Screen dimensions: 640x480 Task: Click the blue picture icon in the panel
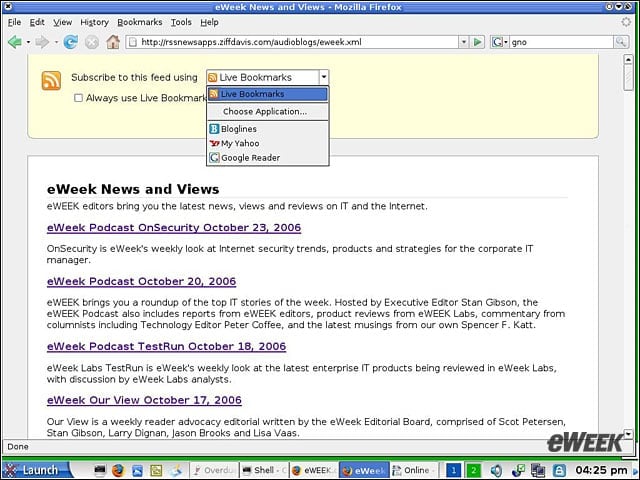click(x=138, y=471)
